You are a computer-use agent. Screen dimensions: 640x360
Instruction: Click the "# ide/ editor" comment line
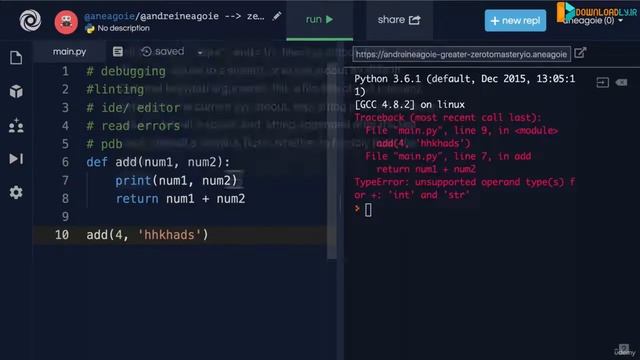point(133,108)
